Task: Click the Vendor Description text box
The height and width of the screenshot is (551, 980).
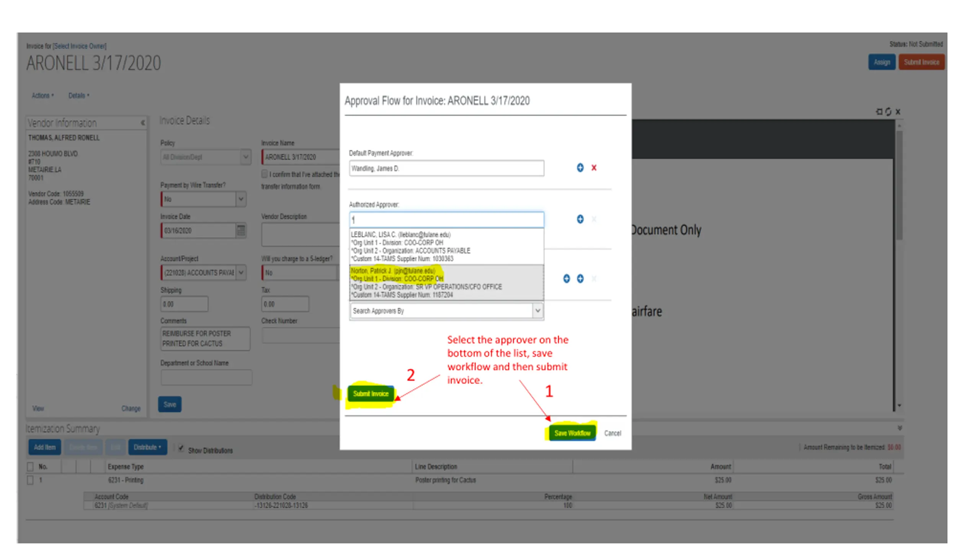Action: 301,235
